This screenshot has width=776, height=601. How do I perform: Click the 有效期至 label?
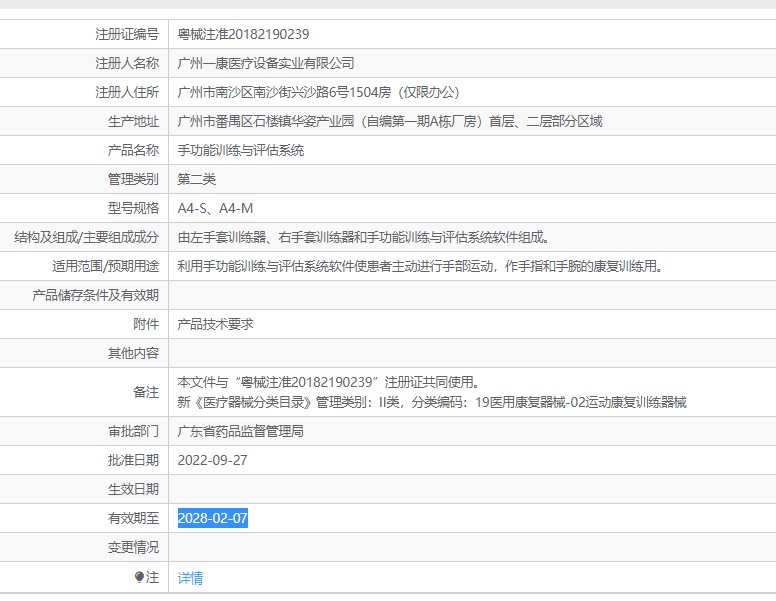point(134,518)
